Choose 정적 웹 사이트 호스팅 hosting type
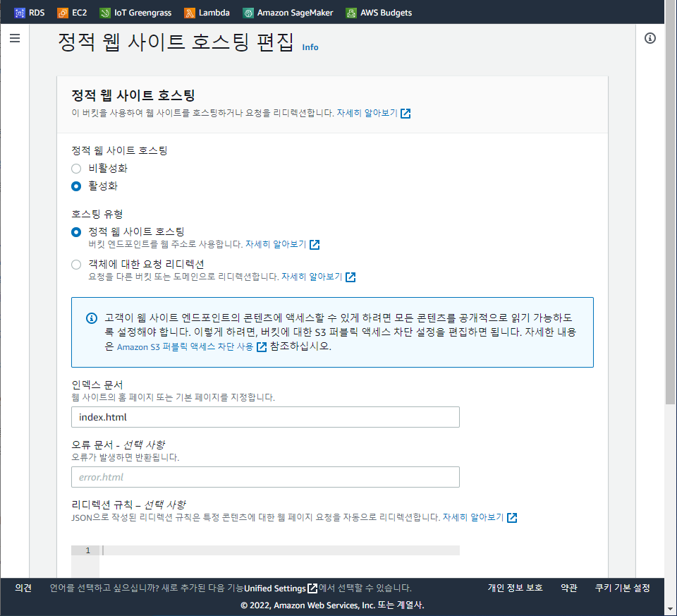 coord(76,232)
